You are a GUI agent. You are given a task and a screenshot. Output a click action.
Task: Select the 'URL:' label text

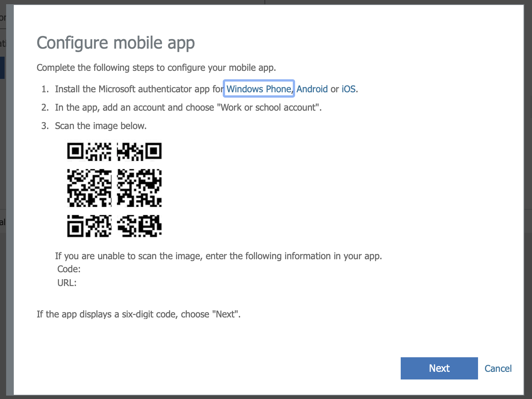(x=67, y=283)
